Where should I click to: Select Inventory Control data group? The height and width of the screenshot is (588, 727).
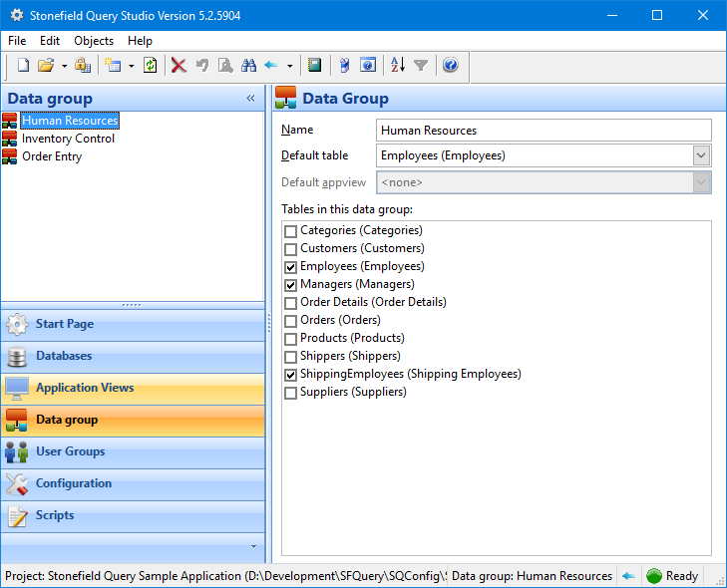click(x=68, y=139)
